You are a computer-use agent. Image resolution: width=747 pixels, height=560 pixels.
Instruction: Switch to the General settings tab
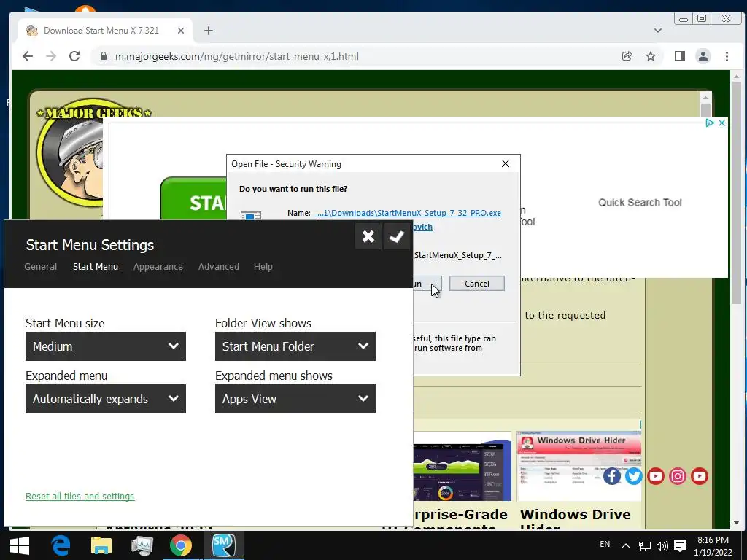point(41,267)
